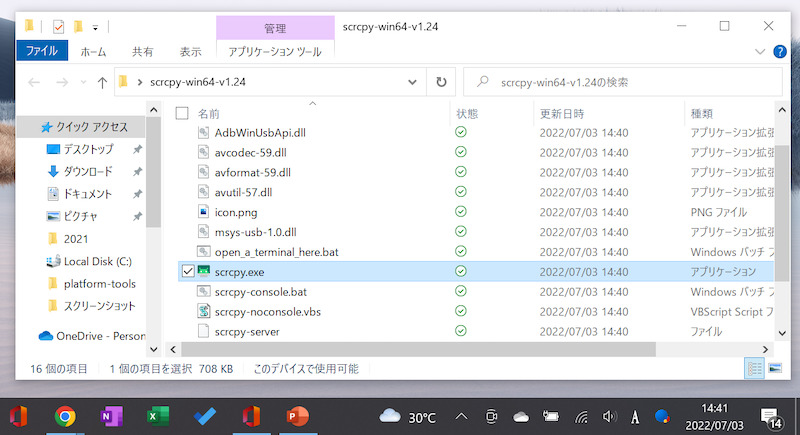Screen dimensions: 800x435
Task: Refresh the current folder view
Action: pos(441,82)
